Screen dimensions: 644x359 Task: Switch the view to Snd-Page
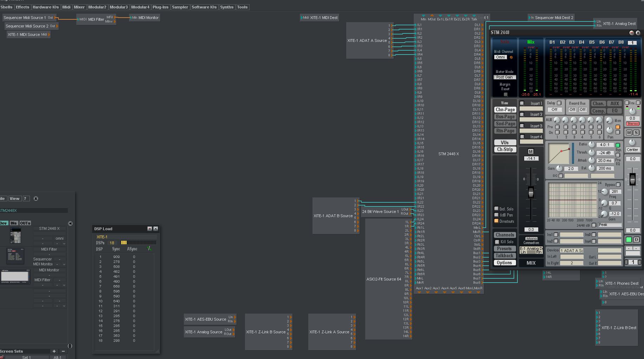tap(505, 124)
